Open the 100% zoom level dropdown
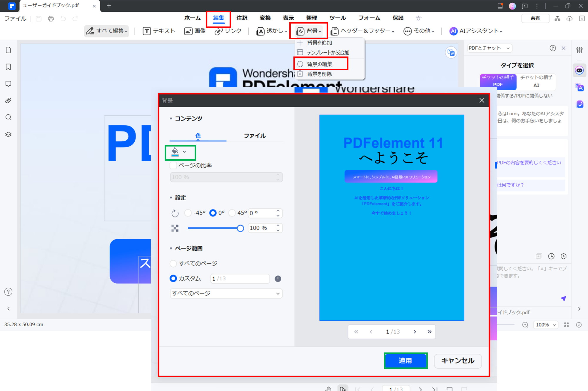Viewport: 588px width, 391px height. [x=546, y=325]
